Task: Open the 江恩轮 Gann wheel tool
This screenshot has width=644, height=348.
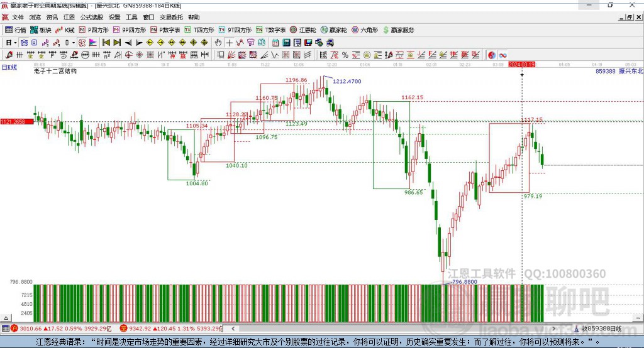Action: 303,30
